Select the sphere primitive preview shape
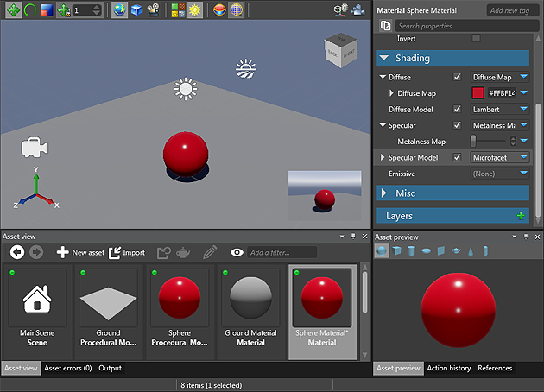Image resolution: width=544 pixels, height=392 pixels. [x=383, y=250]
